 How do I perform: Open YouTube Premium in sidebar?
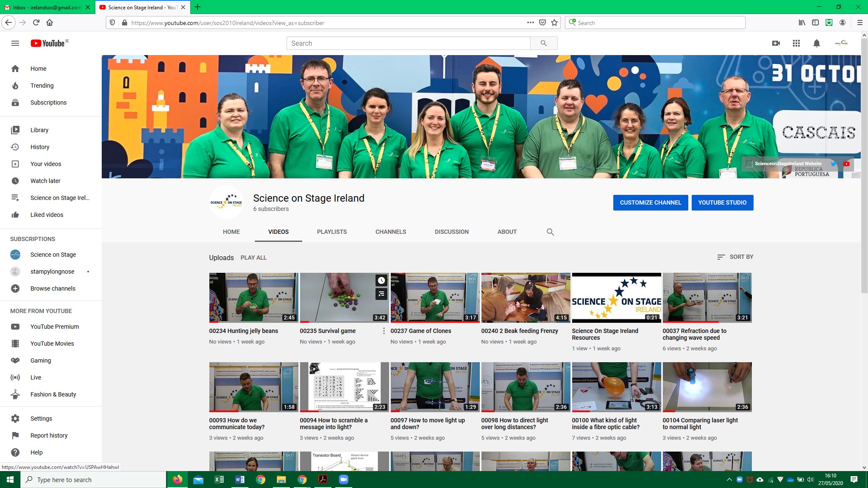(x=51, y=327)
